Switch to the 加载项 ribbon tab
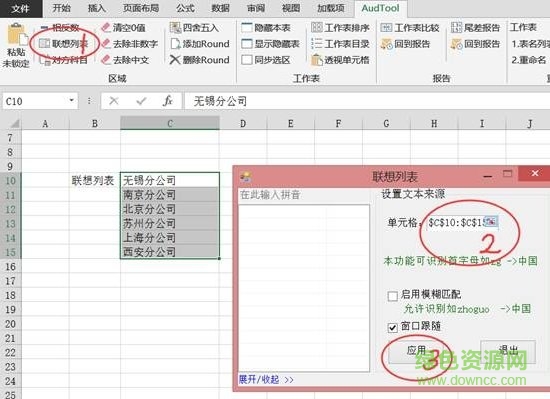This screenshot has width=550, height=399. coord(331,8)
